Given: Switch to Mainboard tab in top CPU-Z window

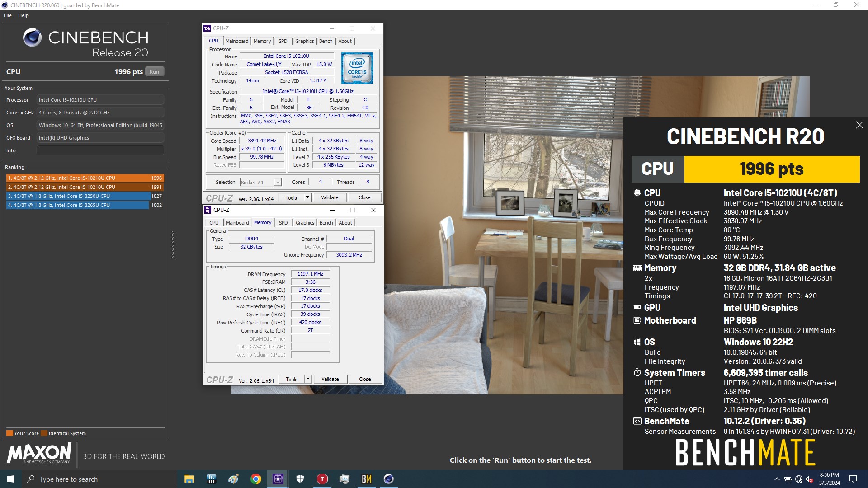Looking at the screenshot, I should click(237, 41).
